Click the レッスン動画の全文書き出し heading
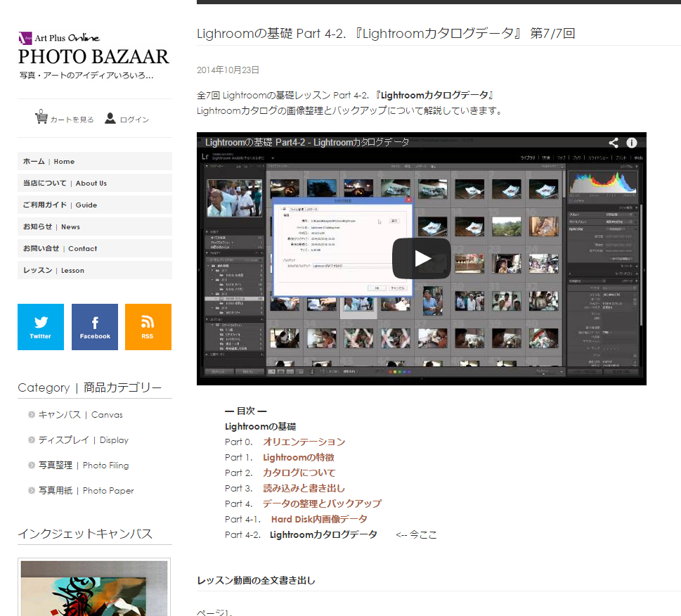Image resolution: width=681 pixels, height=616 pixels. [257, 580]
